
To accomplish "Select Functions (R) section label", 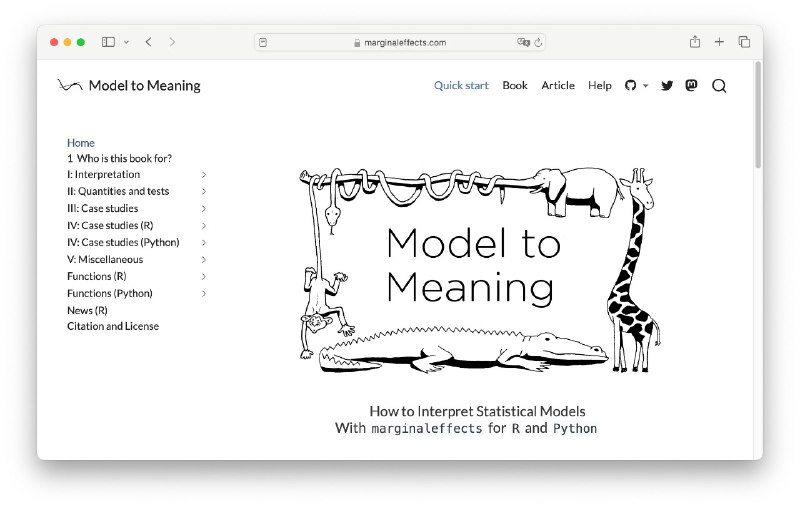I will click(96, 276).
